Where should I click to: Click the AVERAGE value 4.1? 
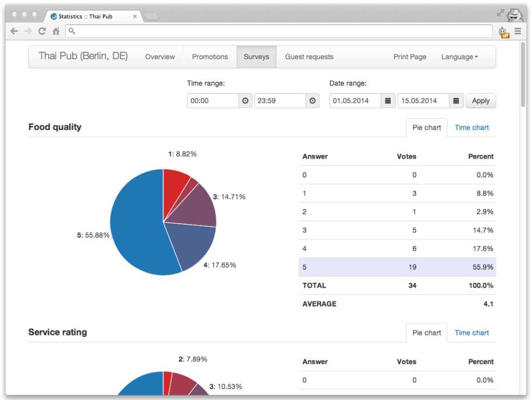click(488, 304)
